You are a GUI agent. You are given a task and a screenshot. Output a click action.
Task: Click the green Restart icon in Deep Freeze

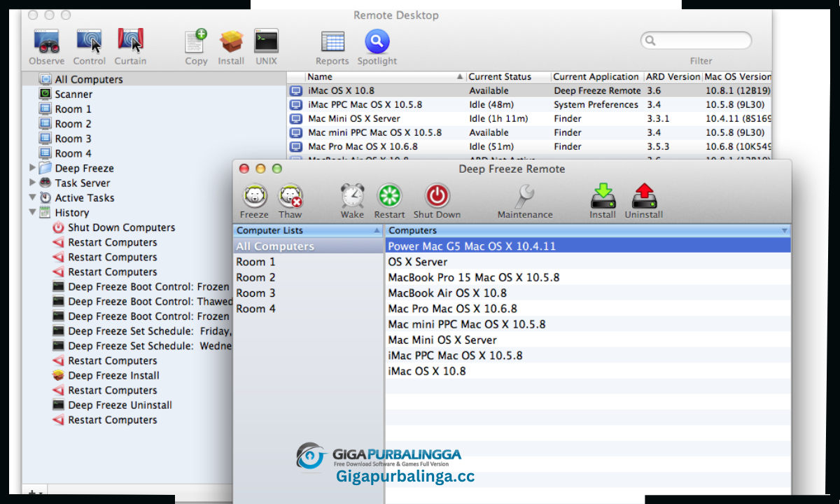389,197
